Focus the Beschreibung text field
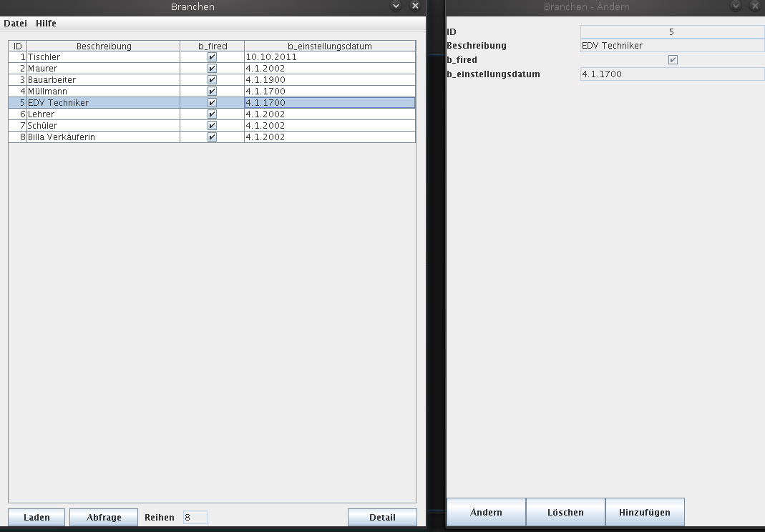Image resolution: width=765 pixels, height=532 pixels. coord(671,46)
